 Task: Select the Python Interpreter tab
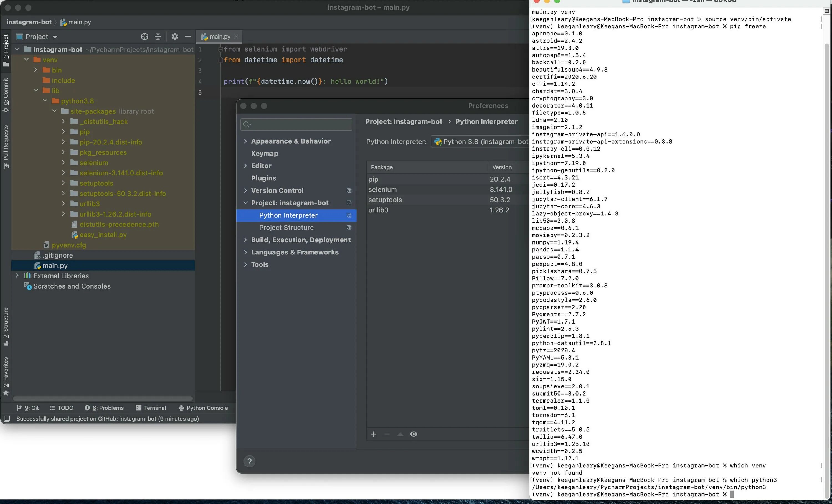point(288,215)
